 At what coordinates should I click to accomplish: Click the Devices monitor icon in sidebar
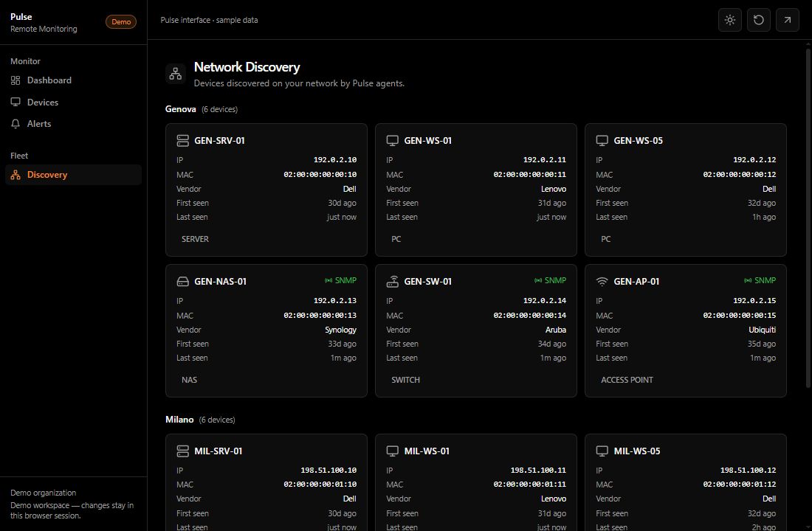point(16,102)
